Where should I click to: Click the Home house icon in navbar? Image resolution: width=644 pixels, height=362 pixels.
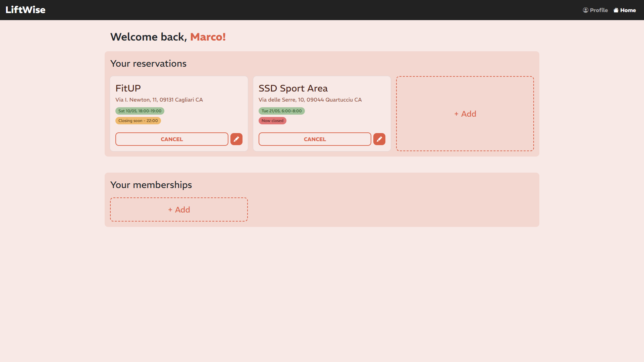point(616,10)
